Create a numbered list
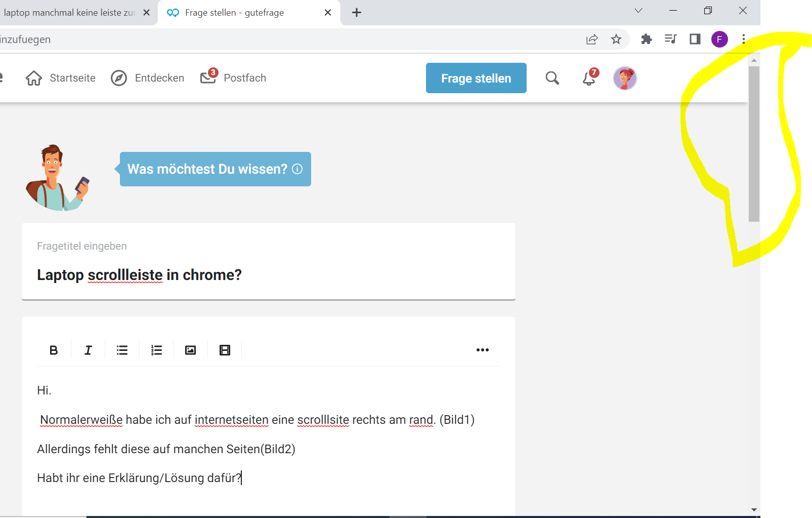The image size is (812, 518). point(156,349)
